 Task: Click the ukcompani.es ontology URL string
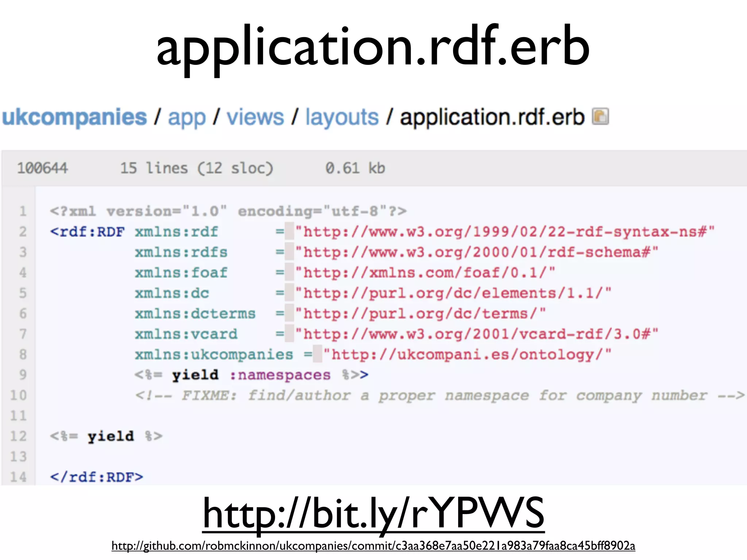[467, 354]
